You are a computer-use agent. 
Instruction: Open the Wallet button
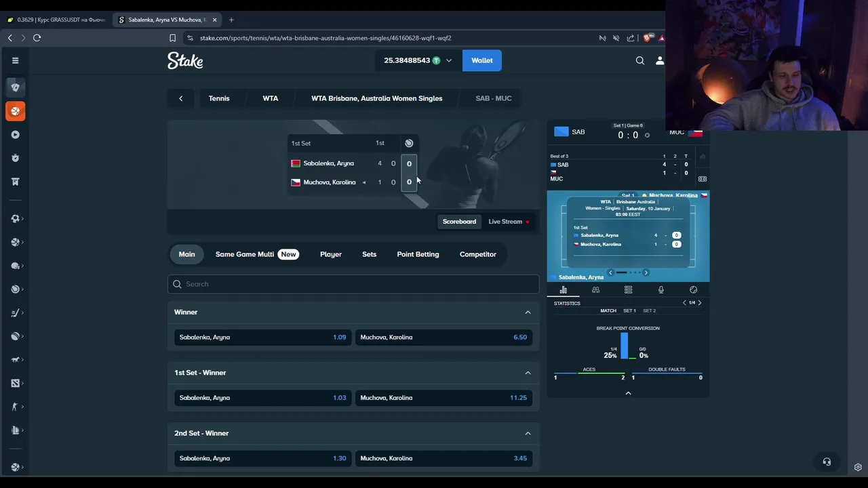pos(482,60)
